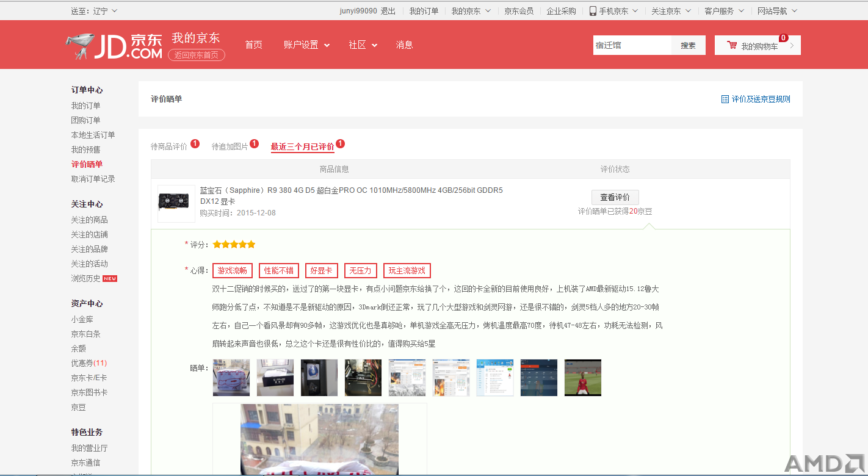
Task: Click the five-star rating icons
Action: tap(234, 244)
